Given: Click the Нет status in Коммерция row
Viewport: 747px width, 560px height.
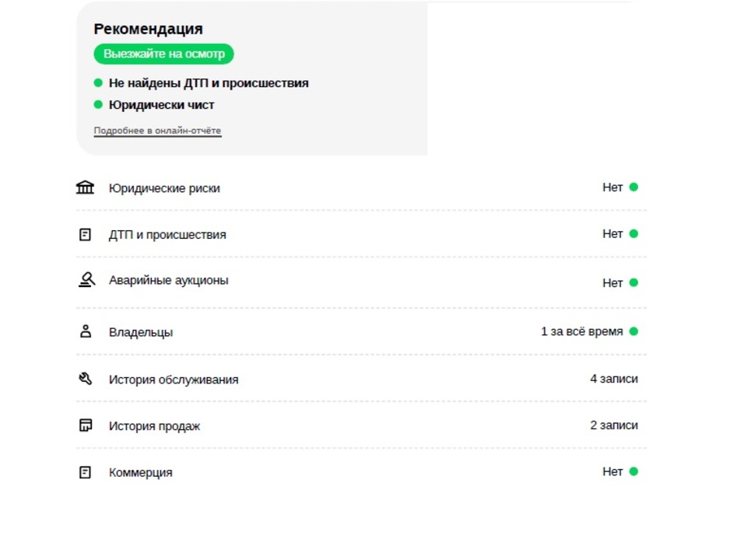Looking at the screenshot, I should click(612, 472).
